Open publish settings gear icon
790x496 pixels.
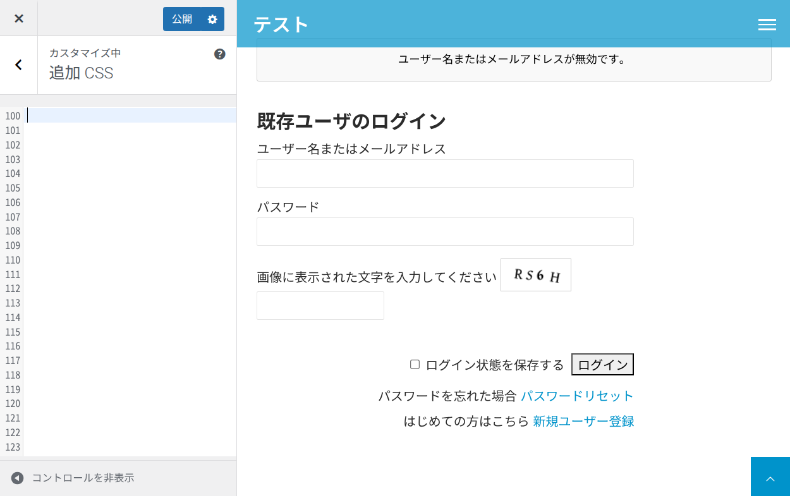click(213, 19)
